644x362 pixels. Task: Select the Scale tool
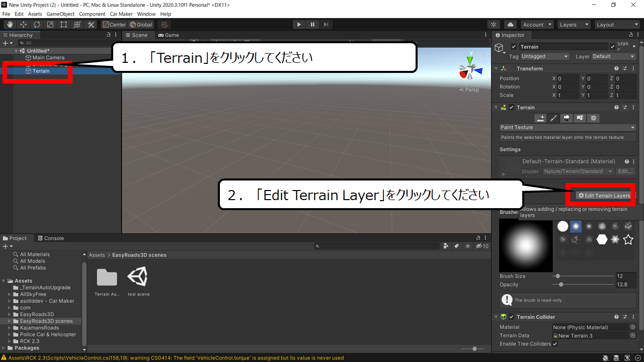(x=50, y=25)
